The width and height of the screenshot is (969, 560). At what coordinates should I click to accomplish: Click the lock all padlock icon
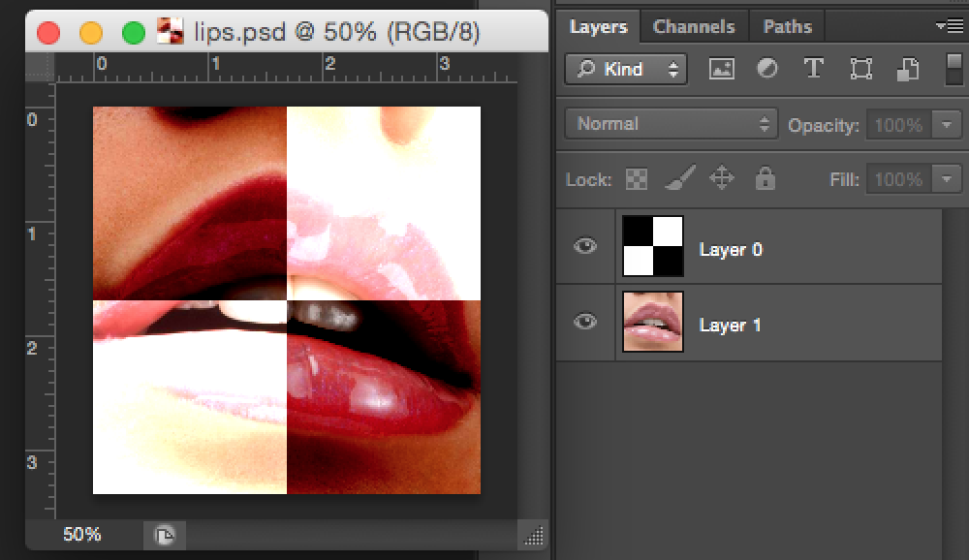pos(765,179)
